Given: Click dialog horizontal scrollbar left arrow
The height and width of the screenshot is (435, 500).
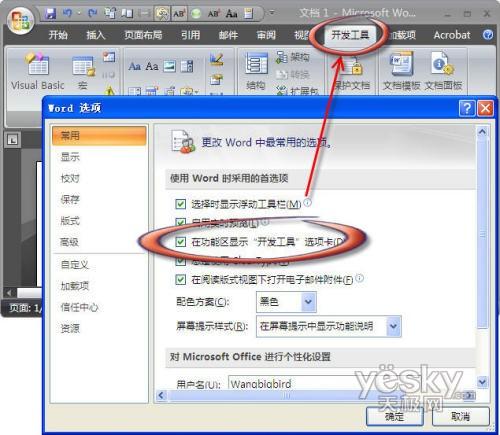Looking at the screenshot, I should tap(161, 395).
